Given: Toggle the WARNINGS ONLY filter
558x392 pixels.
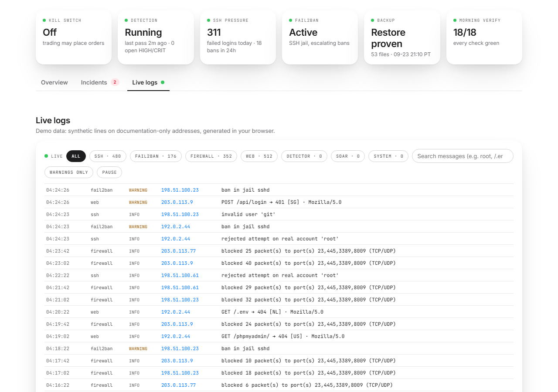Looking at the screenshot, I should (69, 172).
